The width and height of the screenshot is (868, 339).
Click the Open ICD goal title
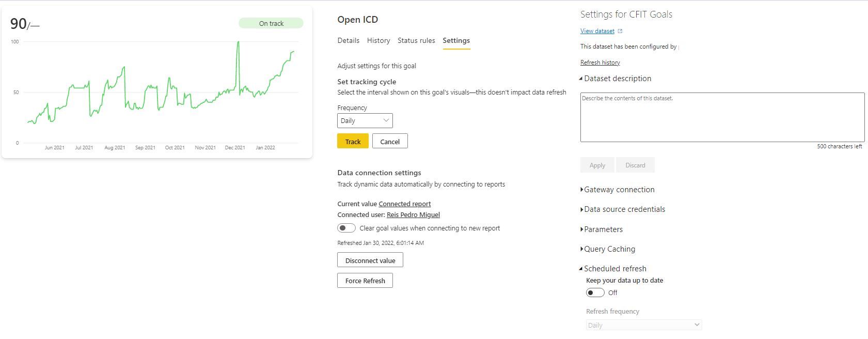click(x=358, y=20)
